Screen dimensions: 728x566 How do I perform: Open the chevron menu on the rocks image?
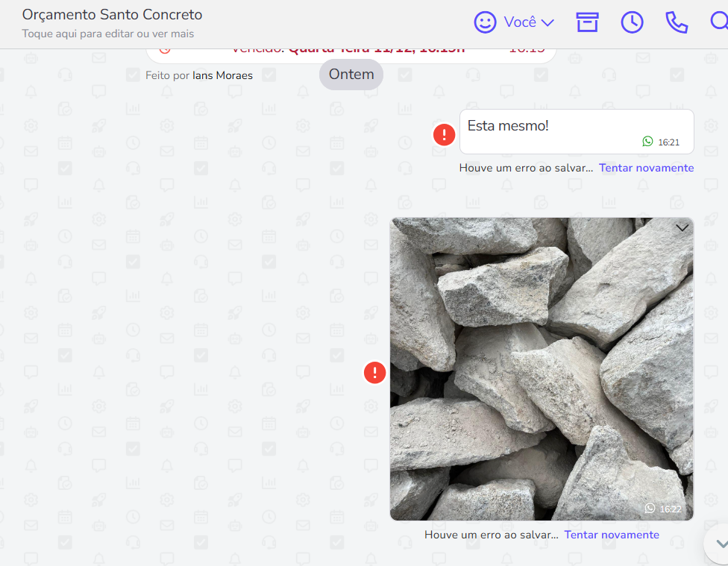click(x=682, y=228)
